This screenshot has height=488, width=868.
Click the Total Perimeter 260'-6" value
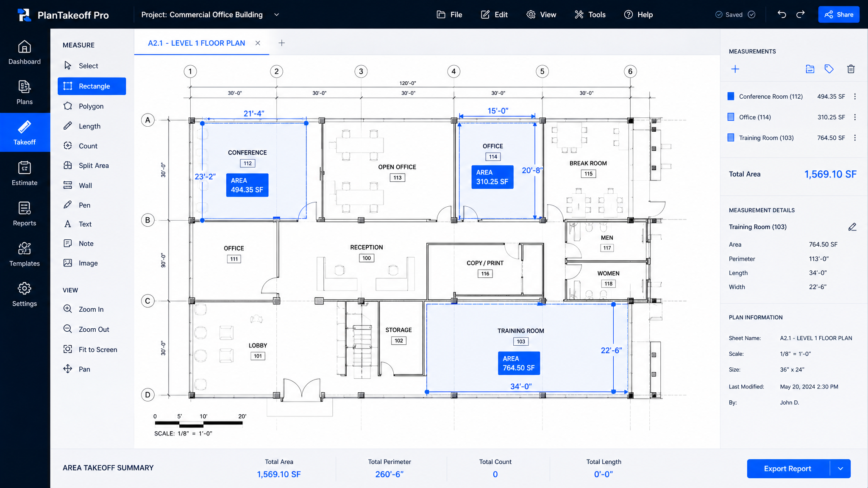pyautogui.click(x=389, y=474)
